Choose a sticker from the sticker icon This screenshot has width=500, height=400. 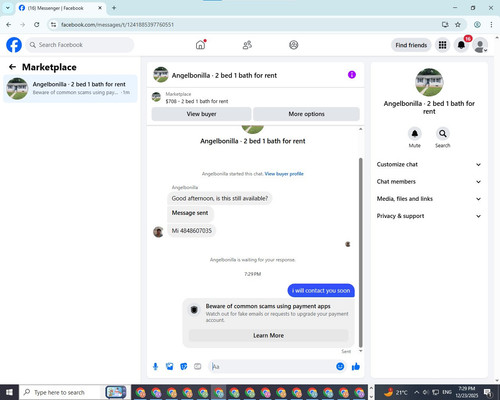184,367
